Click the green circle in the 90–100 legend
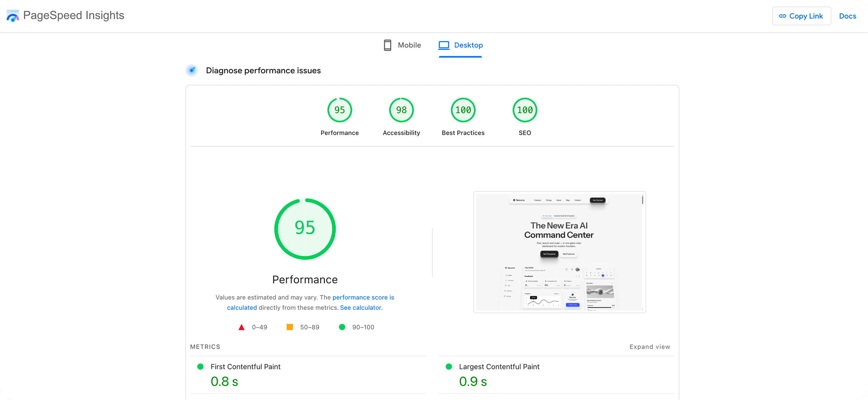This screenshot has height=400, width=868. [342, 327]
